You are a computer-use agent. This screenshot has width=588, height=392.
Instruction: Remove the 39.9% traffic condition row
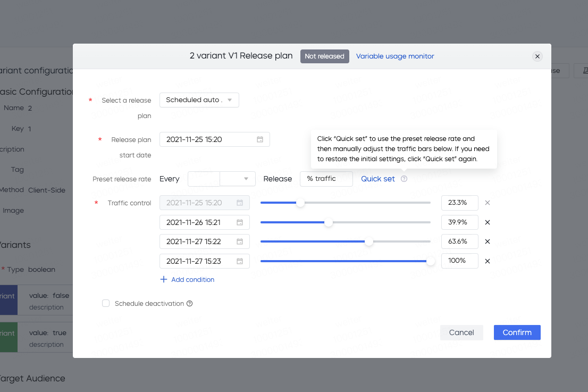pos(488,222)
